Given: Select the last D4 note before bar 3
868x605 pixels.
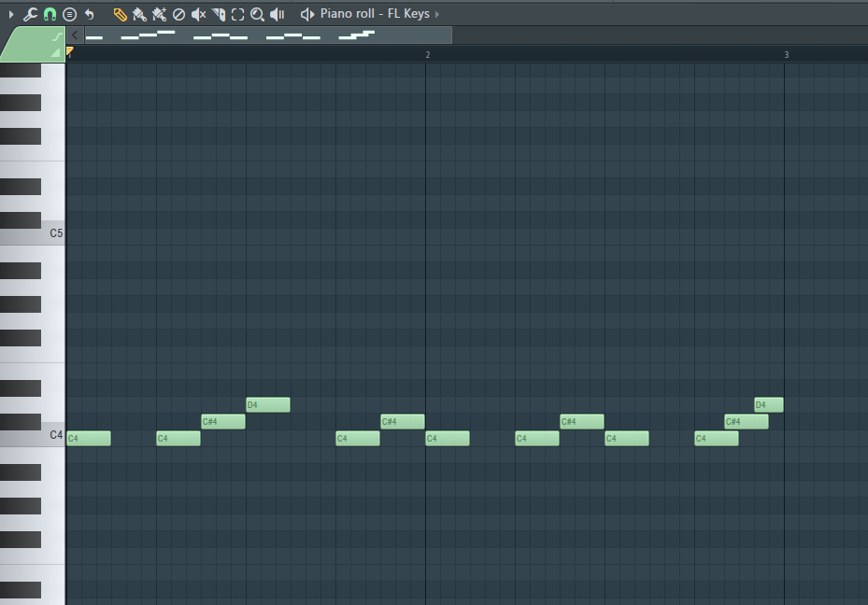Looking at the screenshot, I should [x=769, y=405].
